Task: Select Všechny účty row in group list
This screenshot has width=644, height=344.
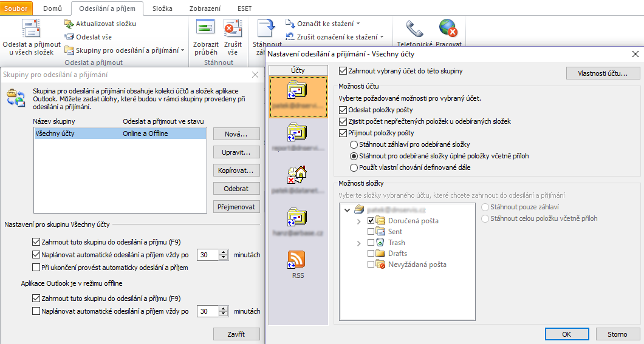Action: 120,133
